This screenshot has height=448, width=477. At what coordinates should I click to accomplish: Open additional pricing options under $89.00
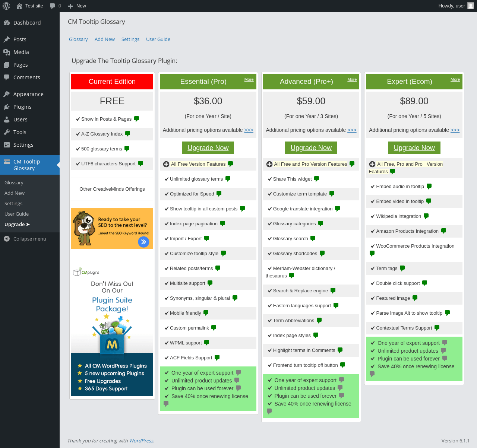pyautogui.click(x=455, y=130)
